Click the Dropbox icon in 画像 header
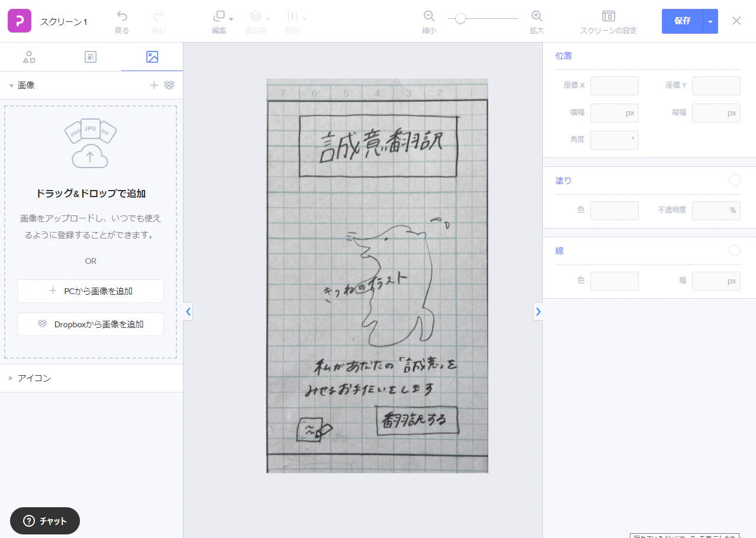Screen dimensions: 756x538 [x=169, y=85]
